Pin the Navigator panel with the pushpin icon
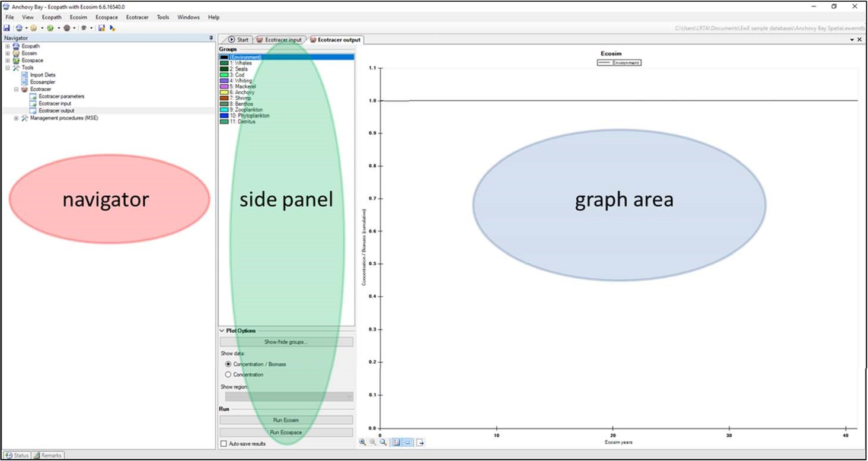Image resolution: width=868 pixels, height=461 pixels. pyautogui.click(x=211, y=38)
